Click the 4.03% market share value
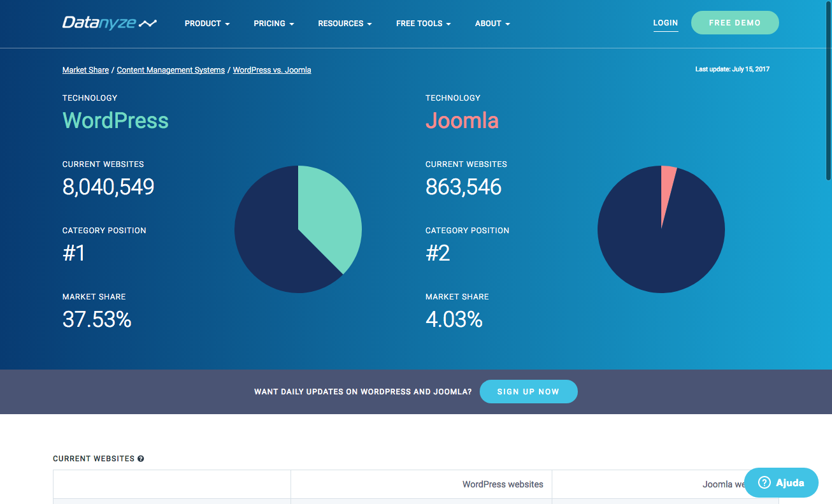Screen dimensions: 832x504 454,319
